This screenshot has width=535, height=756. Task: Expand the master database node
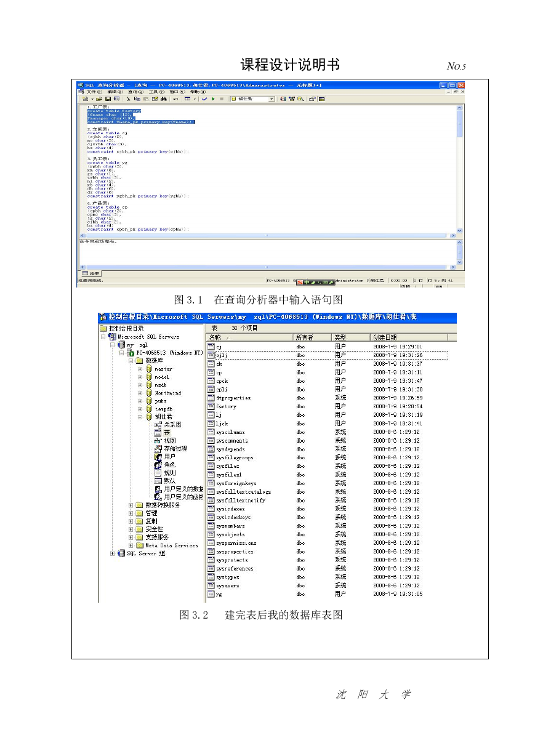point(140,369)
